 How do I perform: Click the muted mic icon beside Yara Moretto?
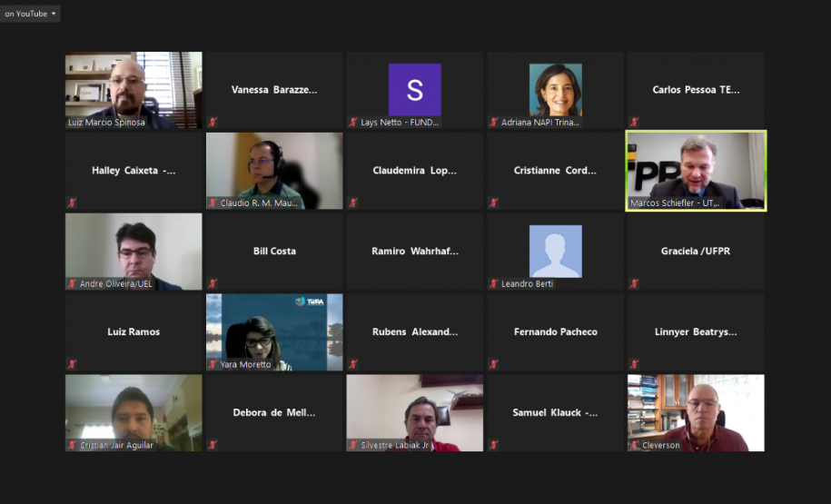(213, 364)
